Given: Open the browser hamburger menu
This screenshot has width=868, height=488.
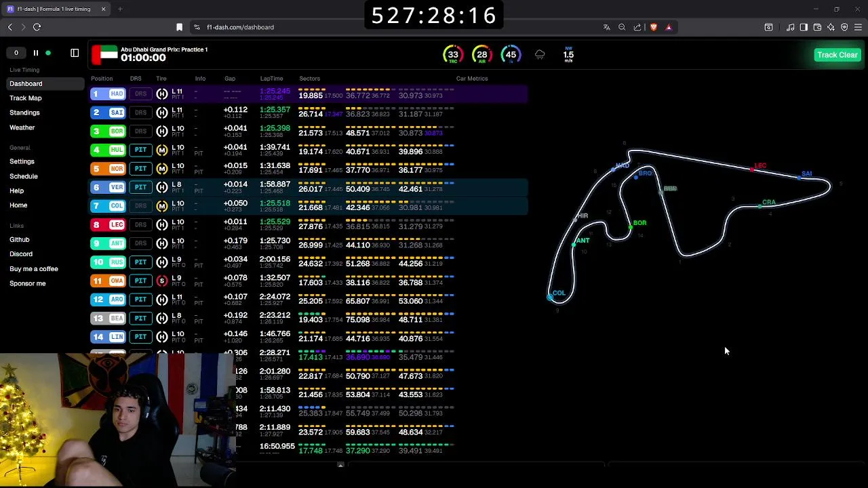Looking at the screenshot, I should point(858,27).
